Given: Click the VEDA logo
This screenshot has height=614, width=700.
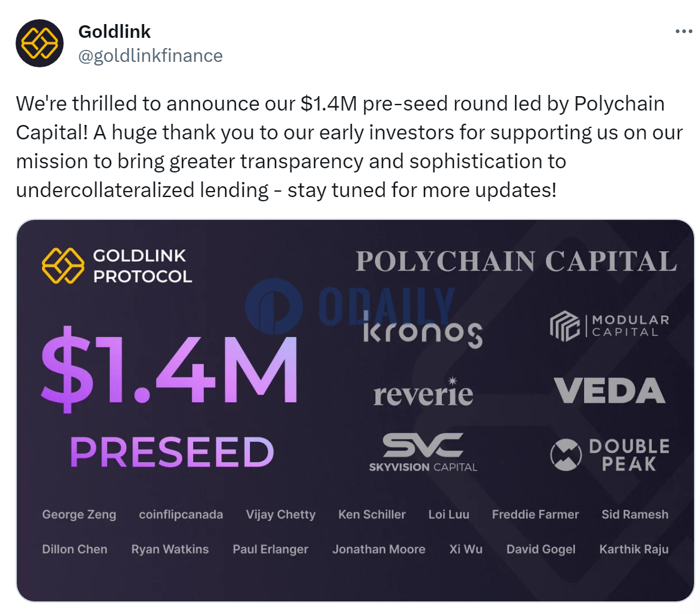Looking at the screenshot, I should click(610, 391).
